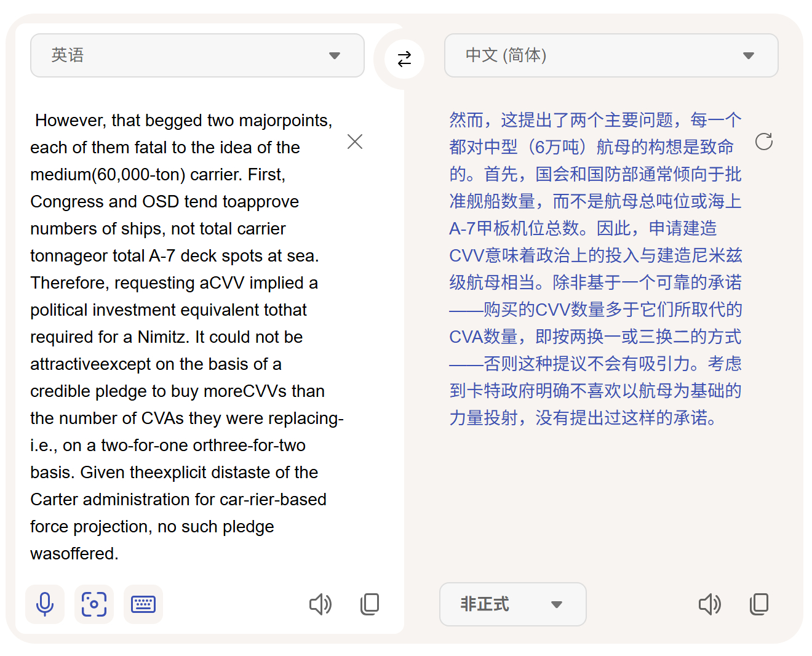Image resolution: width=812 pixels, height=656 pixels.
Task: Open the on-screen keyboard icon
Action: coord(143,604)
